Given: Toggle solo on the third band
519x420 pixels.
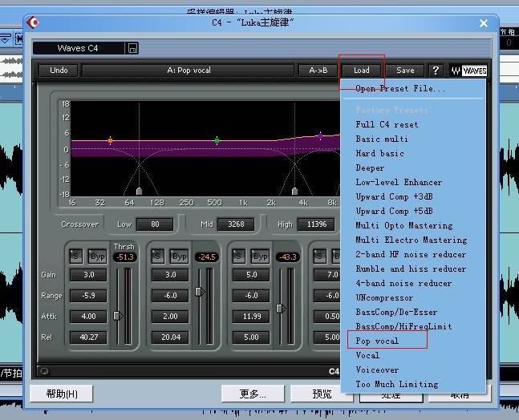Looking at the screenshot, I should point(239,256).
